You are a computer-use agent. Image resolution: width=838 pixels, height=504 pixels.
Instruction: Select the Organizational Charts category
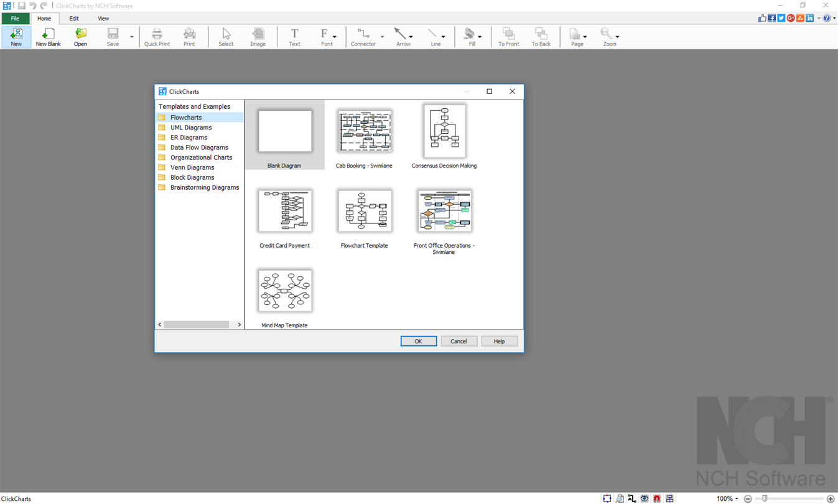point(201,157)
